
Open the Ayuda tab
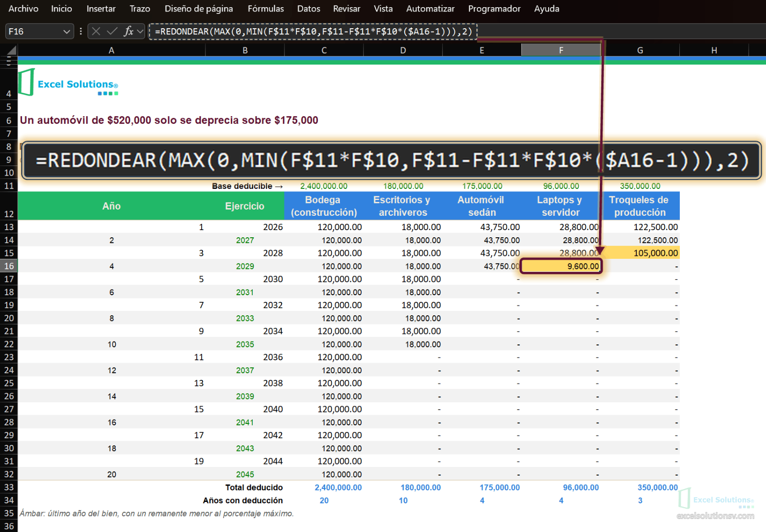[x=547, y=9]
